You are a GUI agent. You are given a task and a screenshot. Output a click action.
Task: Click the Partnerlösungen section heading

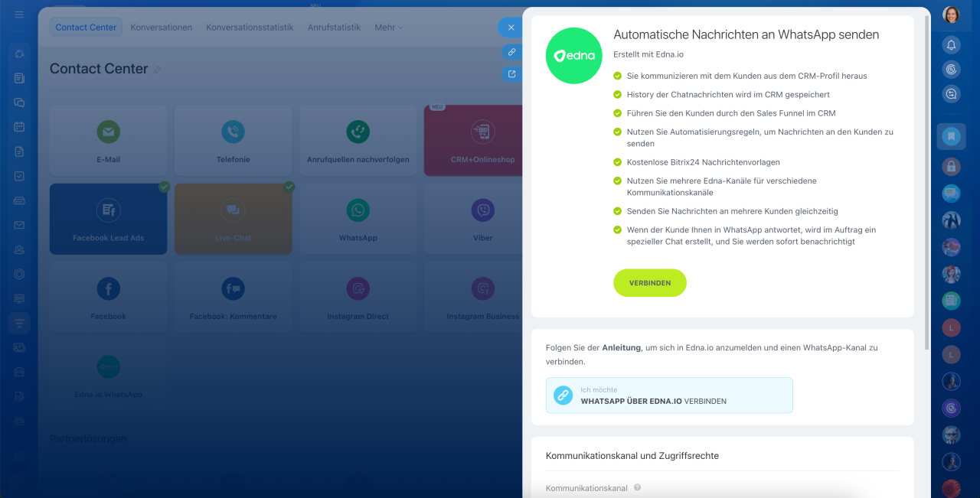[88, 438]
